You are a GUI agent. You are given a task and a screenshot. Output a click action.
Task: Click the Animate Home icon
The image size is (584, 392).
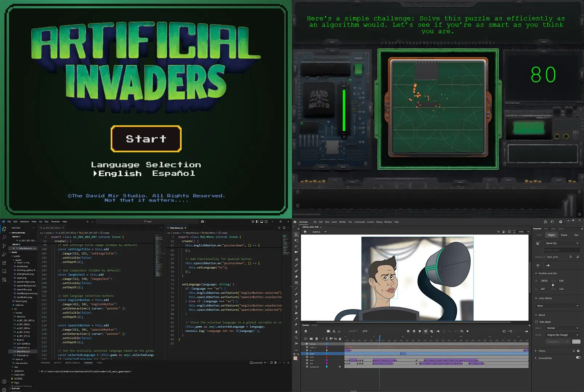(295, 222)
